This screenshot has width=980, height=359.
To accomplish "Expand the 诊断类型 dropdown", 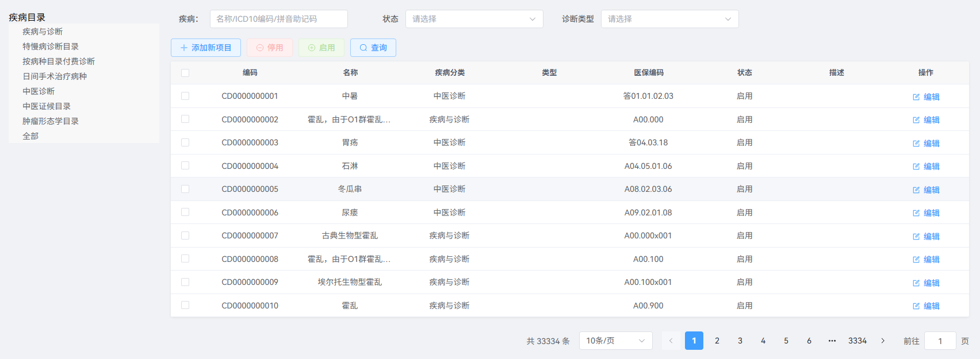I will click(669, 19).
